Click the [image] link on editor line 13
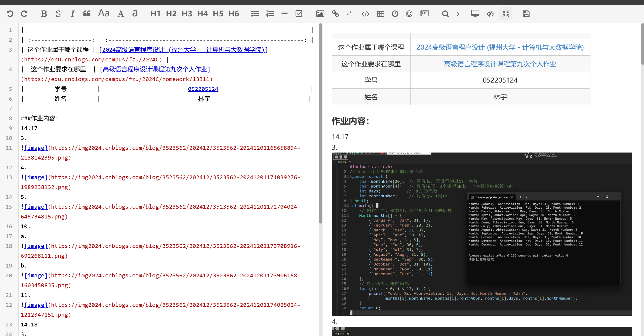This screenshot has height=336, width=644. [x=36, y=177]
